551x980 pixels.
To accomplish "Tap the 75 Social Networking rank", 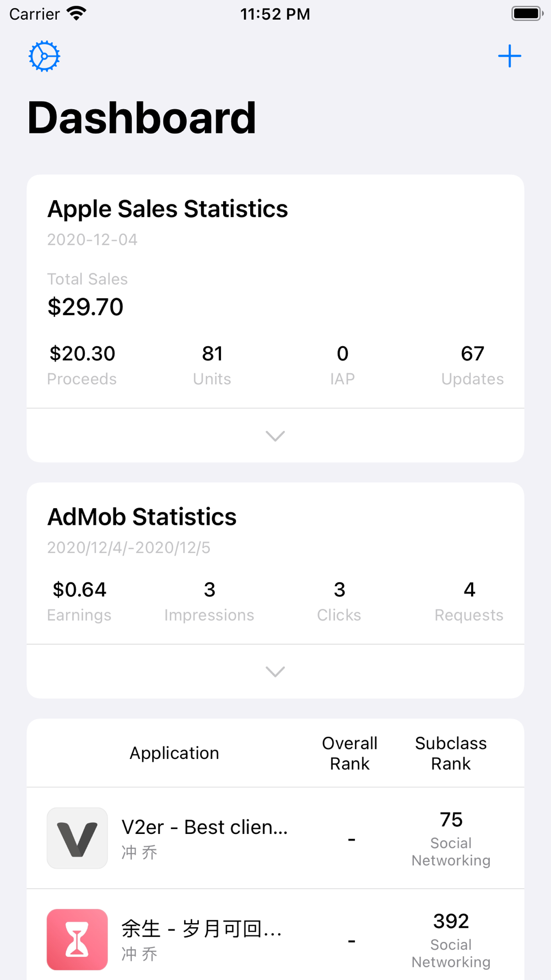I will click(x=451, y=838).
